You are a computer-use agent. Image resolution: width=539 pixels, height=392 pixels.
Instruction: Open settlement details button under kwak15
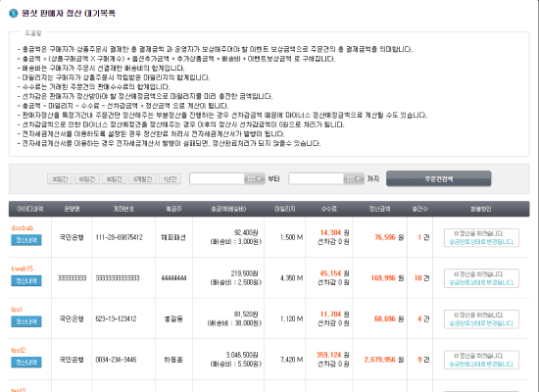26,281
